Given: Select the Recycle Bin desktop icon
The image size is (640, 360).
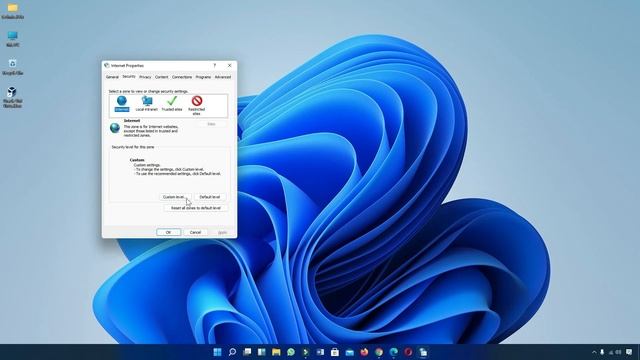Looking at the screenshot, I should (x=13, y=67).
